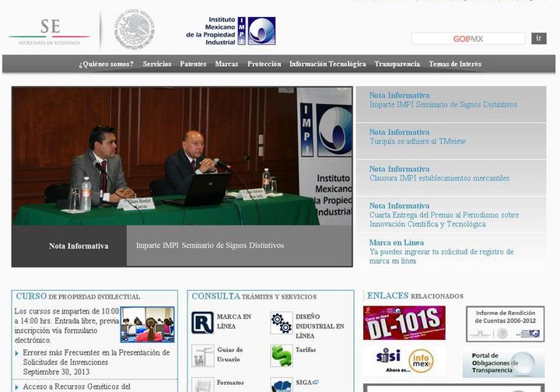The width and height of the screenshot is (560, 392).
Task: Open Marca en Línea registered trademark icon
Action: click(x=202, y=322)
